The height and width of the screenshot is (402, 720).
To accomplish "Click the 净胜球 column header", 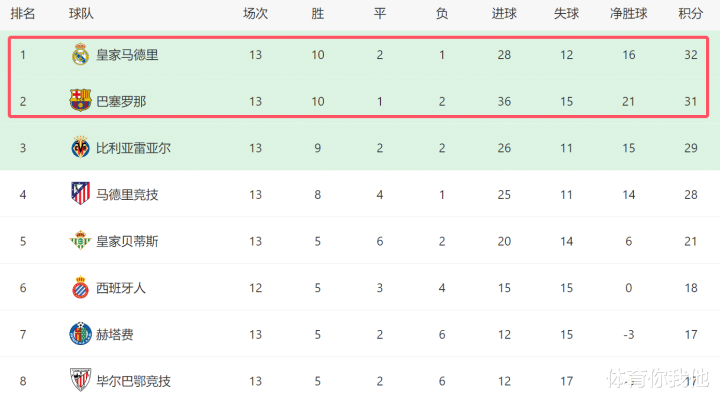I will coord(629,14).
